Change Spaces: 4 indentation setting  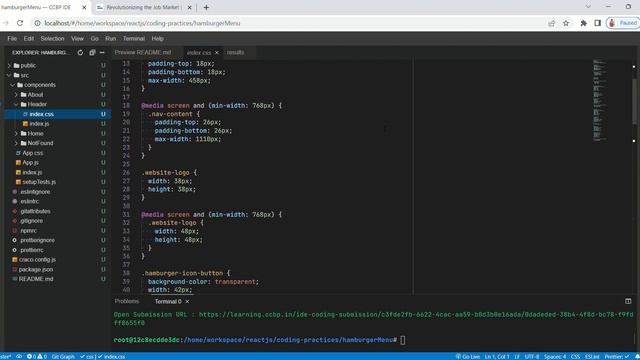[555, 357]
